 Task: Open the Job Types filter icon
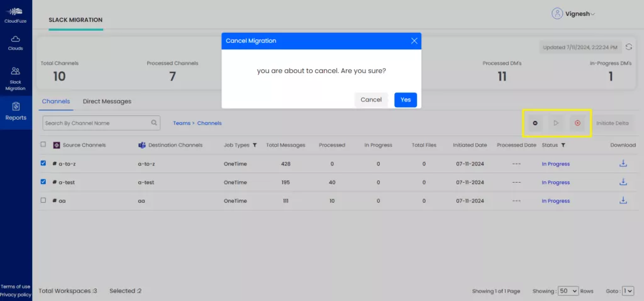[x=255, y=145]
